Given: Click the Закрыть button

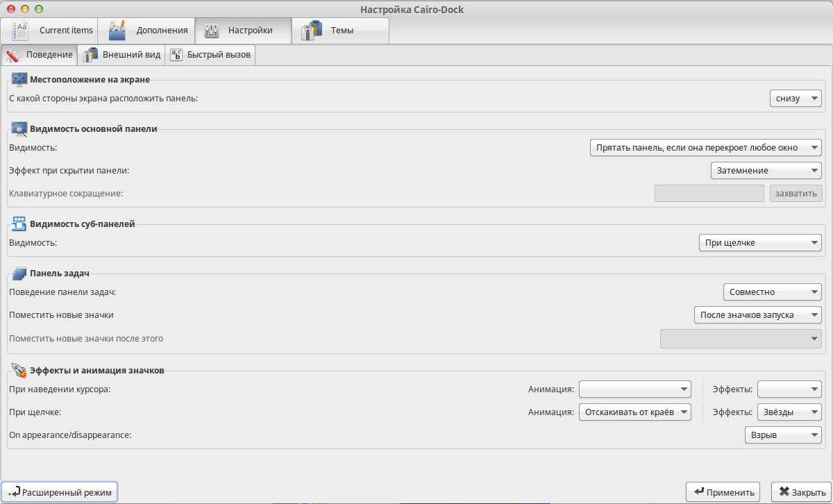Looking at the screenshot, I should pyautogui.click(x=801, y=492).
